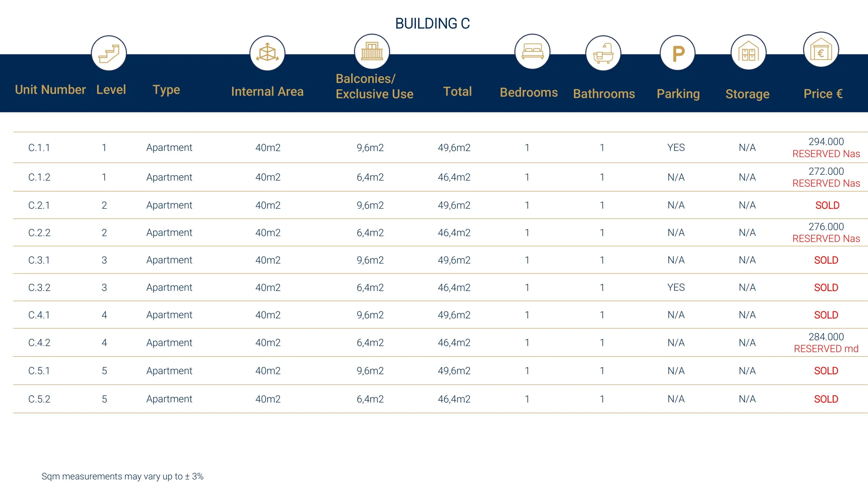Select unit number C.1.2

[x=39, y=177]
